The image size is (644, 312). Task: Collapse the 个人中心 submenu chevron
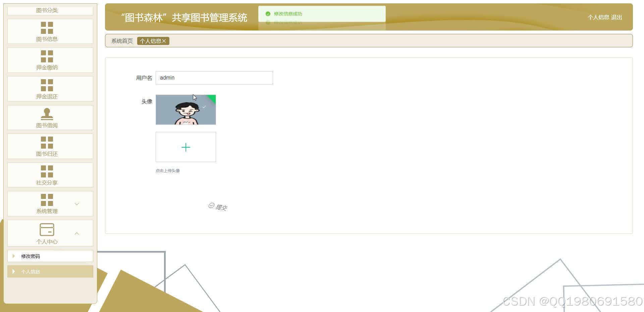point(77,233)
